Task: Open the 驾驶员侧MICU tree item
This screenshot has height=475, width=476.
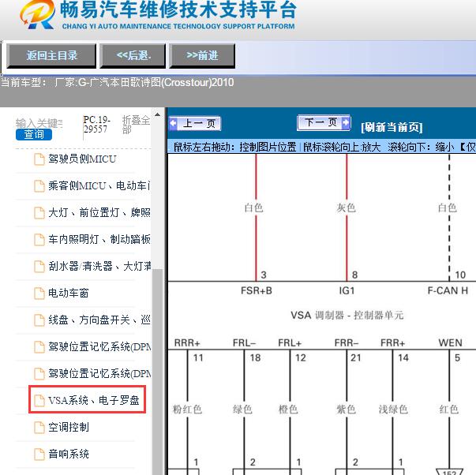Action: point(82,159)
